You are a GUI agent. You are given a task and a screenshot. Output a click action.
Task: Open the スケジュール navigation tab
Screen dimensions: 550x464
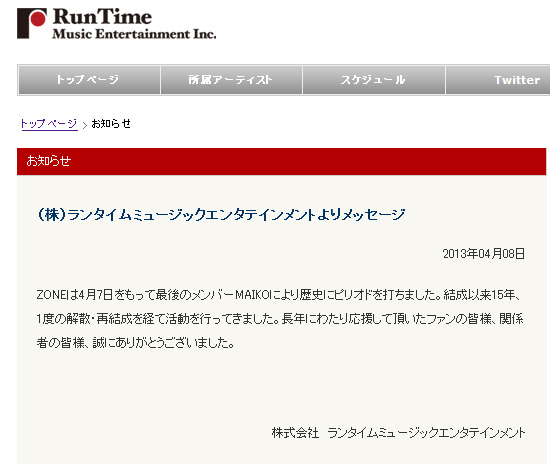pos(374,80)
